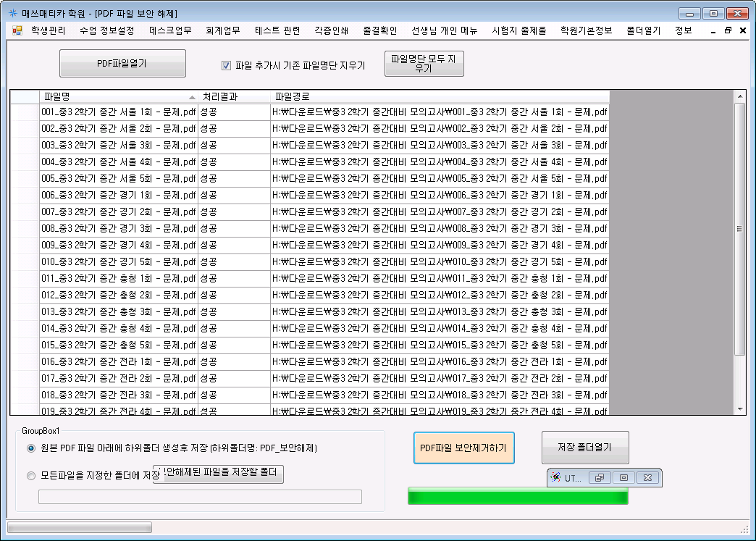Click the app icon at the menu bar's left
Image resolution: width=756 pixels, height=541 pixels.
click(17, 31)
